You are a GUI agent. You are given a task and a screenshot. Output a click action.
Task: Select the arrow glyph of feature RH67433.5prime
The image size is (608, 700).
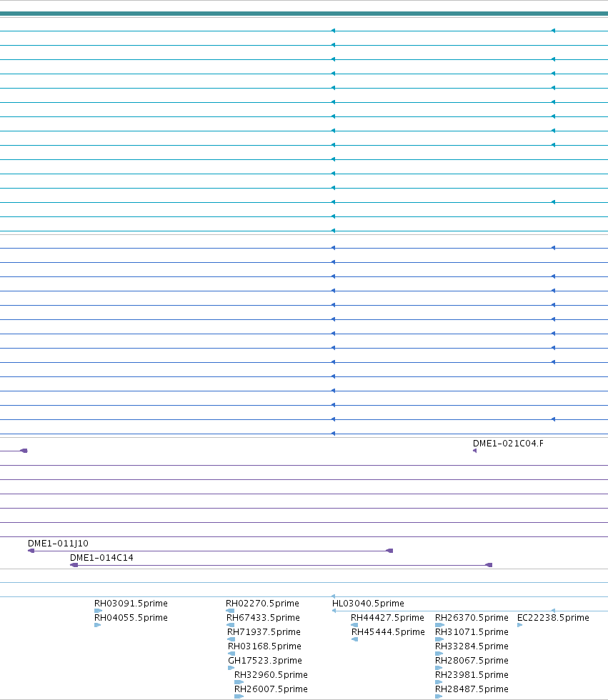click(x=230, y=625)
